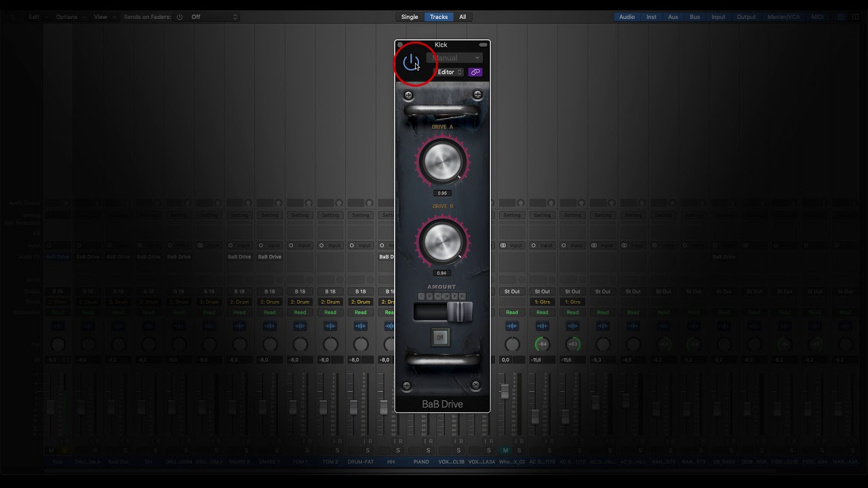Click Who...X_02 peak level 0,0

click(505, 360)
